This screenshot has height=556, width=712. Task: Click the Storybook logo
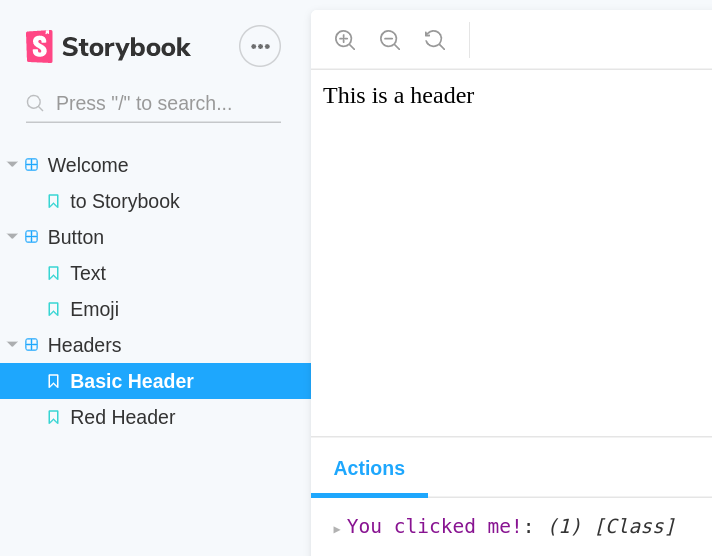click(x=108, y=46)
